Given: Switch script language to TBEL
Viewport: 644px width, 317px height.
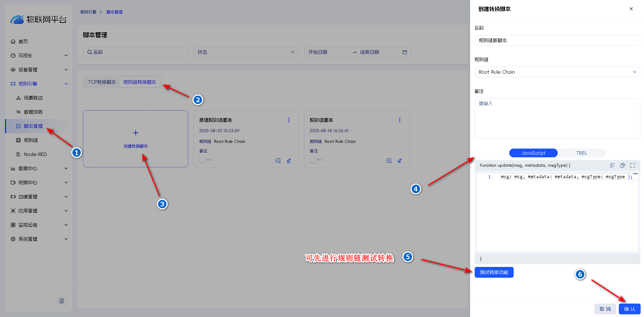Looking at the screenshot, I should pyautogui.click(x=582, y=153).
